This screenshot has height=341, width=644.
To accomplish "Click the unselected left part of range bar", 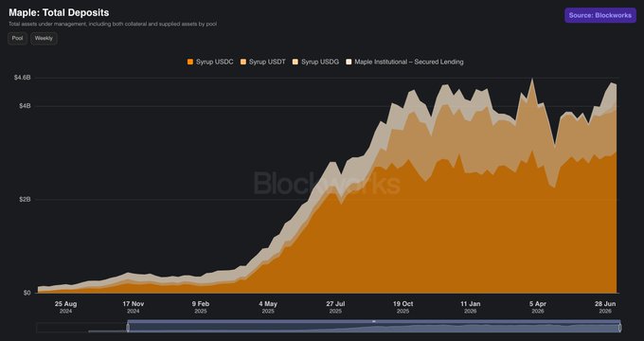I will pos(81,328).
